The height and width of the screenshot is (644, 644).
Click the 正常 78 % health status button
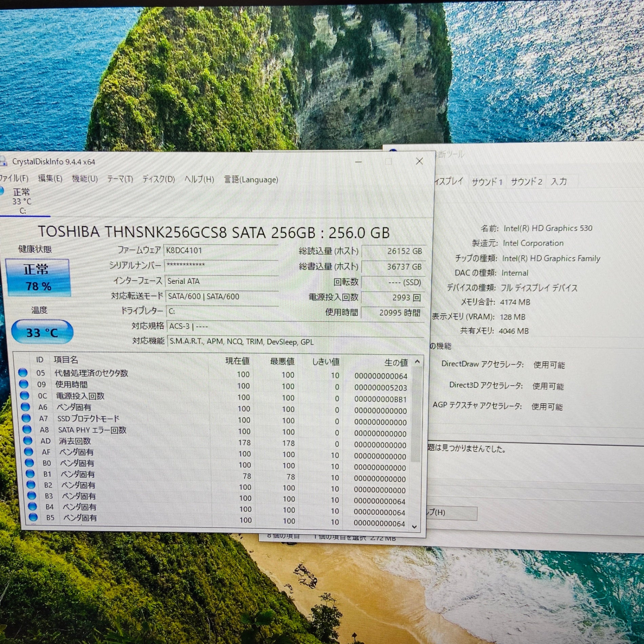(x=38, y=278)
